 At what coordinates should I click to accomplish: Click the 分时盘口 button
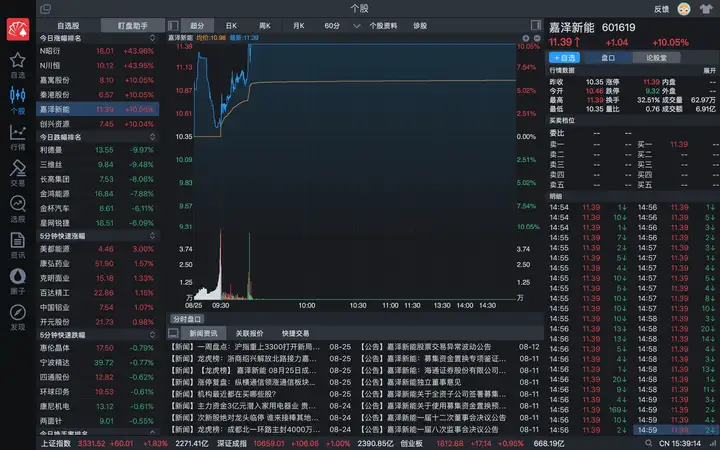[x=187, y=319]
